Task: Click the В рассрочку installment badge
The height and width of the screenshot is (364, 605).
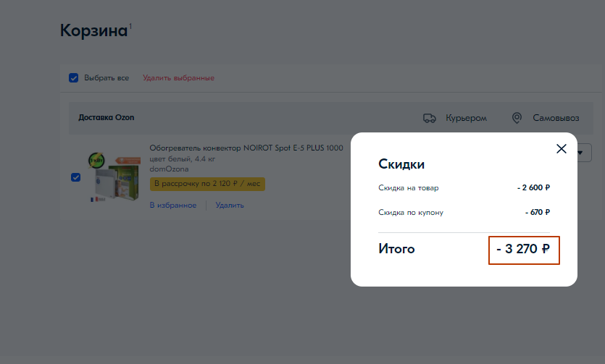Action: point(207,184)
